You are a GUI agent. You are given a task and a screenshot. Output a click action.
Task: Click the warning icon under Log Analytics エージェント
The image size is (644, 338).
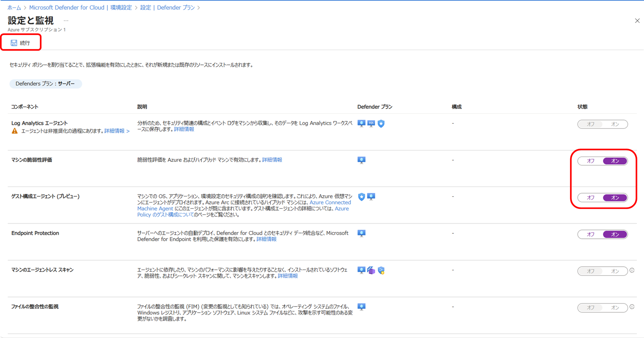coord(14,131)
